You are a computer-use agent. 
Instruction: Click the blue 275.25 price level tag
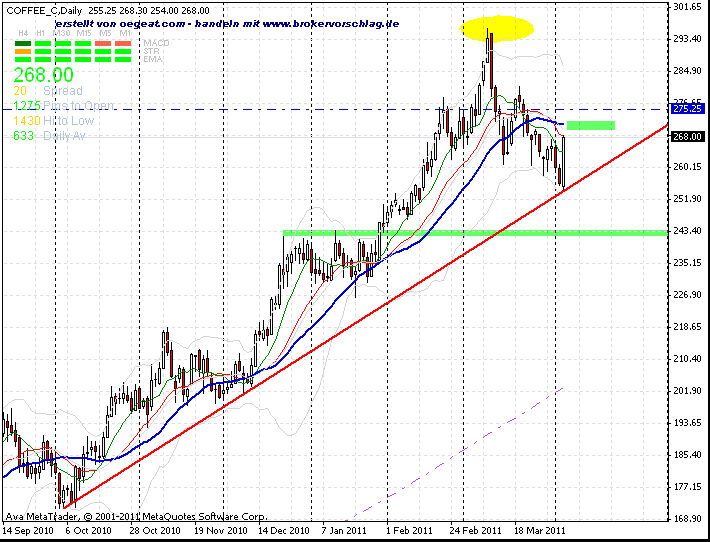(687, 109)
